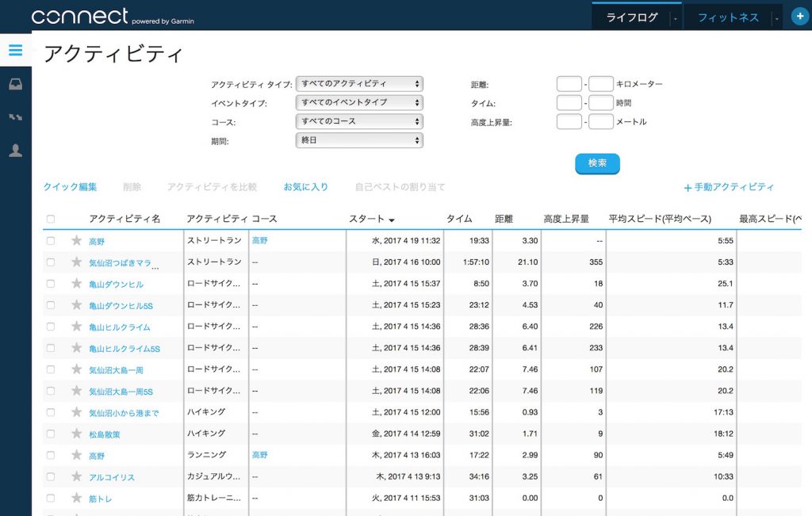Open the 気仙沼つばきマラ activity link
The image size is (812, 516).
pyautogui.click(x=121, y=263)
